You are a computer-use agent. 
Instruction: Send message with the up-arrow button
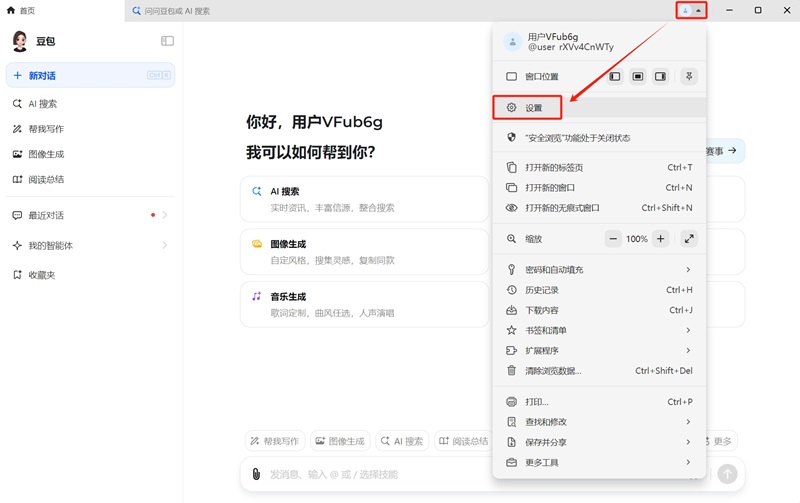point(728,474)
